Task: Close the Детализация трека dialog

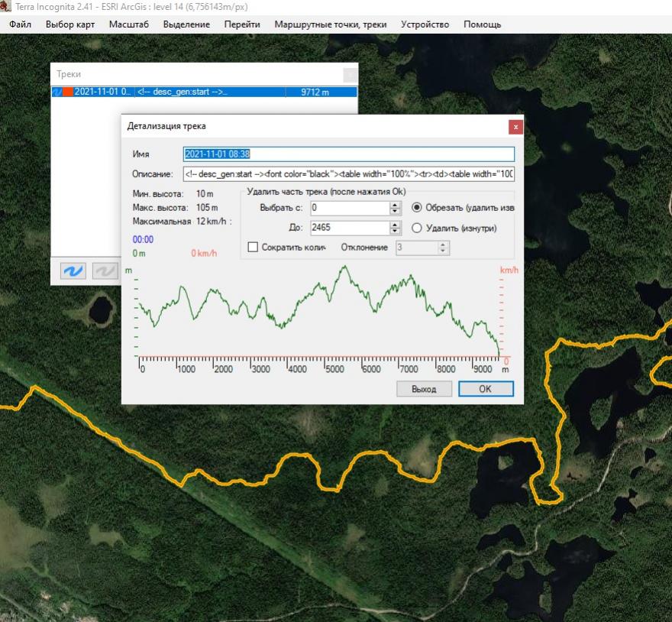Action: [x=515, y=126]
